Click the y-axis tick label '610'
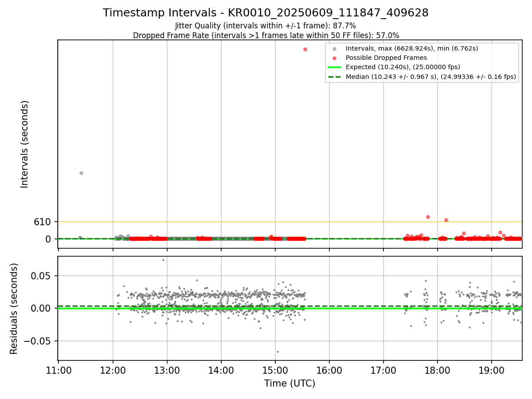The height and width of the screenshot is (399, 532). tap(43, 222)
